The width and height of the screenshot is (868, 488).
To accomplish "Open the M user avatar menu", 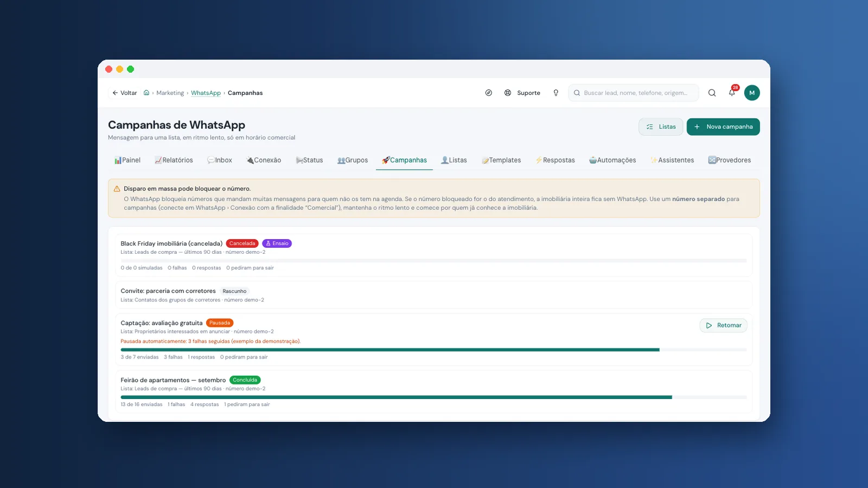I will tap(752, 93).
